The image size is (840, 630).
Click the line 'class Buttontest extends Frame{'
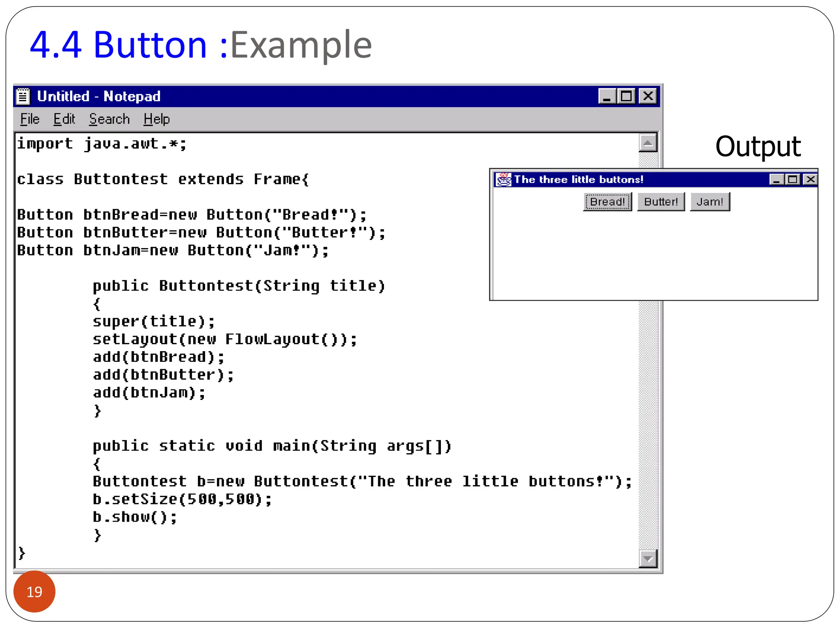click(x=163, y=180)
